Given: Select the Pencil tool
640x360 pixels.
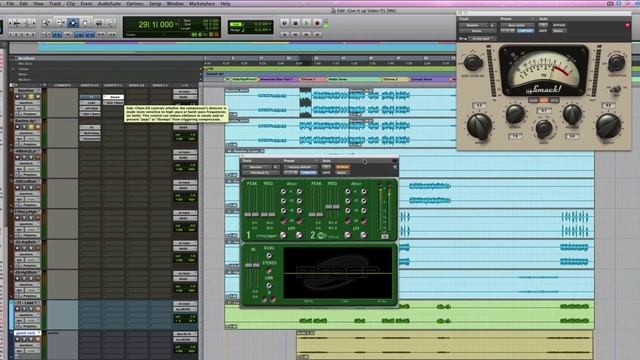Looking at the screenshot, I should pos(110,23).
